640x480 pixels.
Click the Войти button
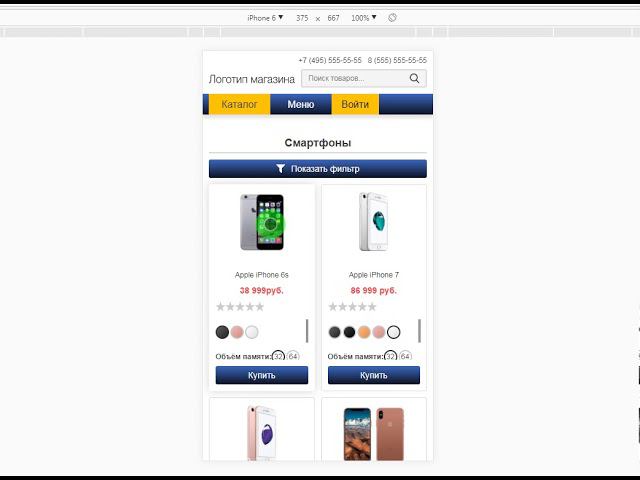click(355, 104)
